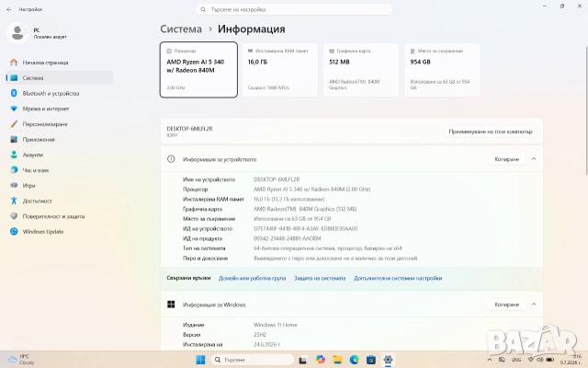Collapse the Информация за Windows section
This screenshot has width=588, height=368.
pyautogui.click(x=534, y=305)
